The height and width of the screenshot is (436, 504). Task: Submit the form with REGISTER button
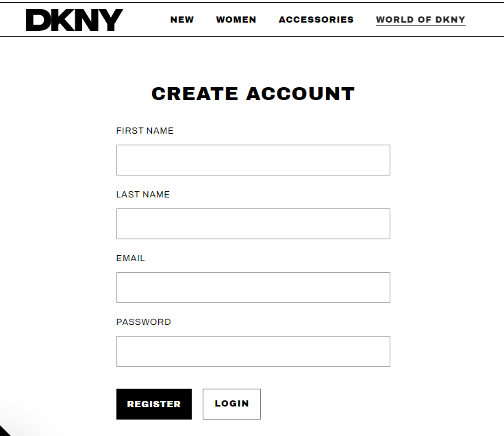[154, 404]
